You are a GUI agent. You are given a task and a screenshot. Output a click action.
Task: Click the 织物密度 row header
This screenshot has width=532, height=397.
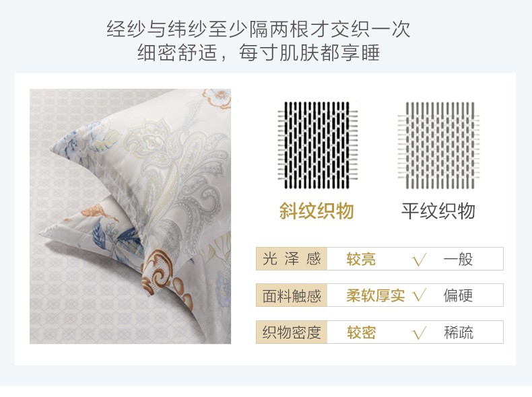292,332
